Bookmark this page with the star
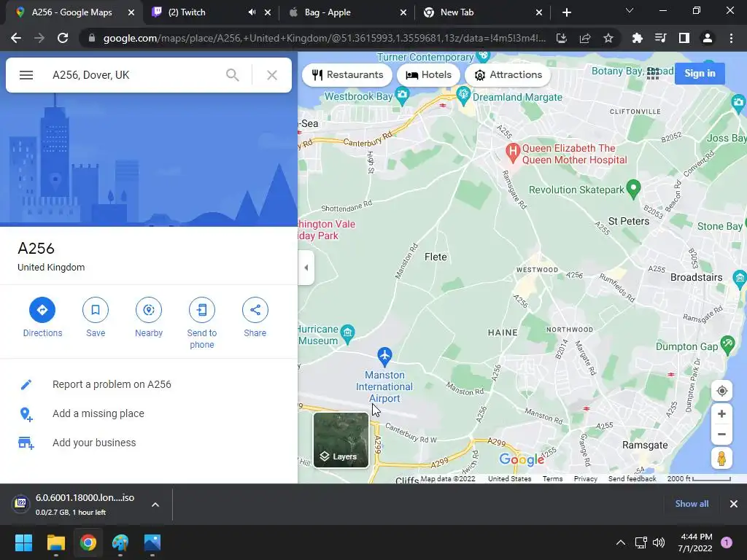Image resolution: width=747 pixels, height=560 pixels. 608,38
